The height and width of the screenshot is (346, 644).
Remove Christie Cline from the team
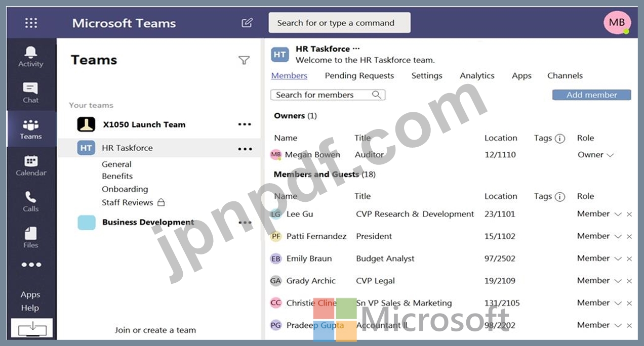(629, 304)
